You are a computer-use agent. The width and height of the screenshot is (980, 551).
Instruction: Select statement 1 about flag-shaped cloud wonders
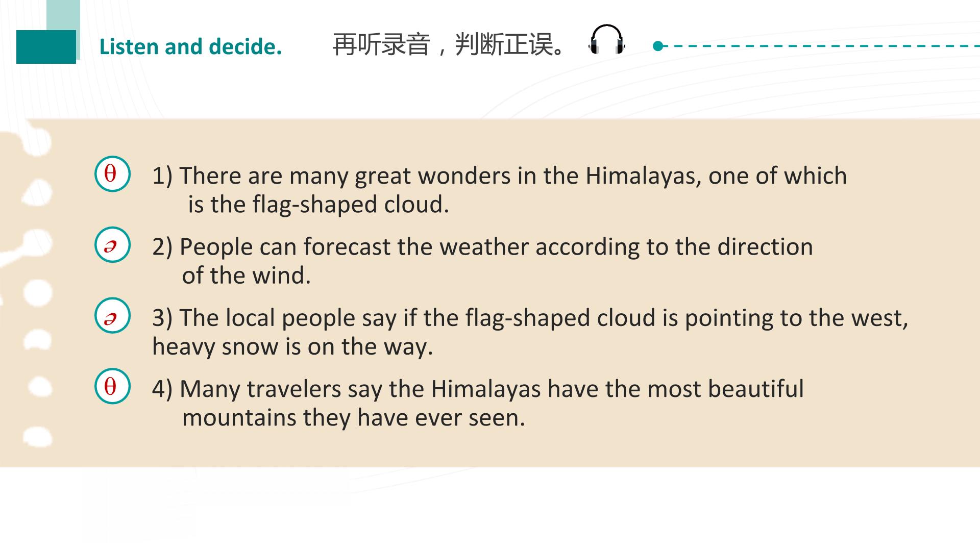pyautogui.click(x=499, y=190)
